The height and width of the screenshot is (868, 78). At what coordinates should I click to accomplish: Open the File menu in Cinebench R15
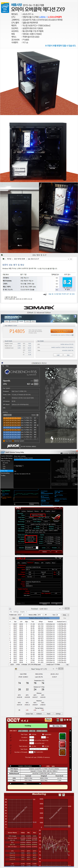[3, 366]
